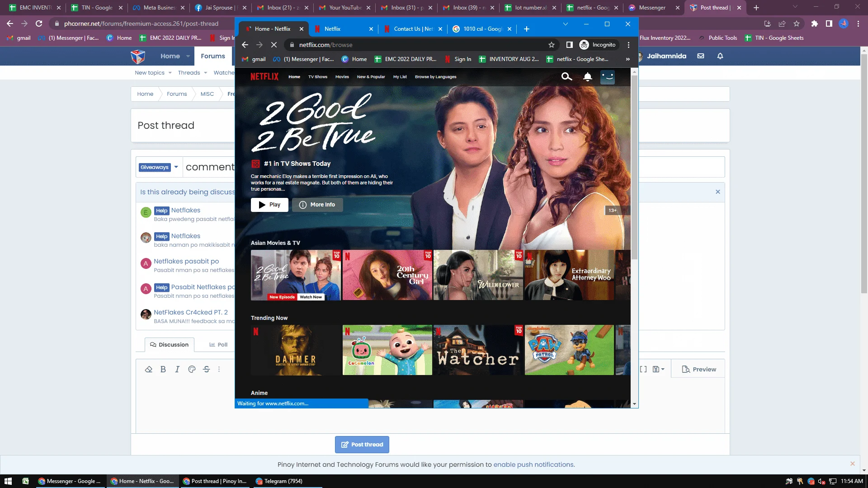Click the PHCorner site logo

click(138, 56)
